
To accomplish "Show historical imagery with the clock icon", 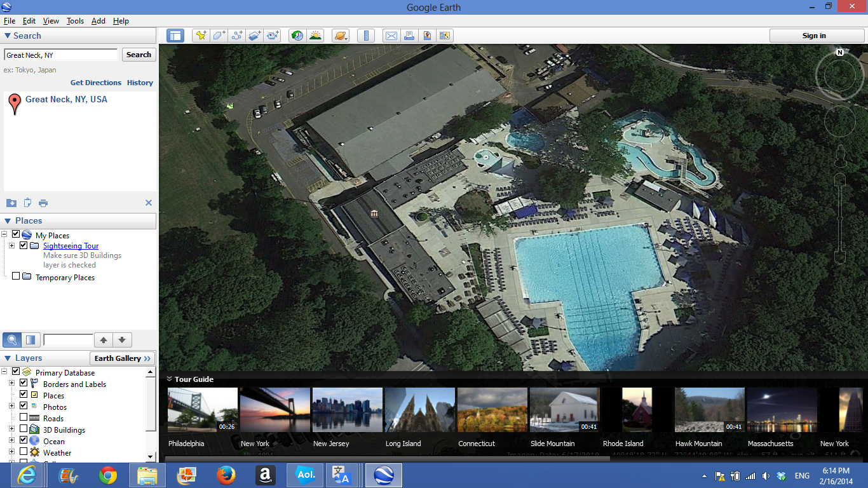I will (297, 36).
